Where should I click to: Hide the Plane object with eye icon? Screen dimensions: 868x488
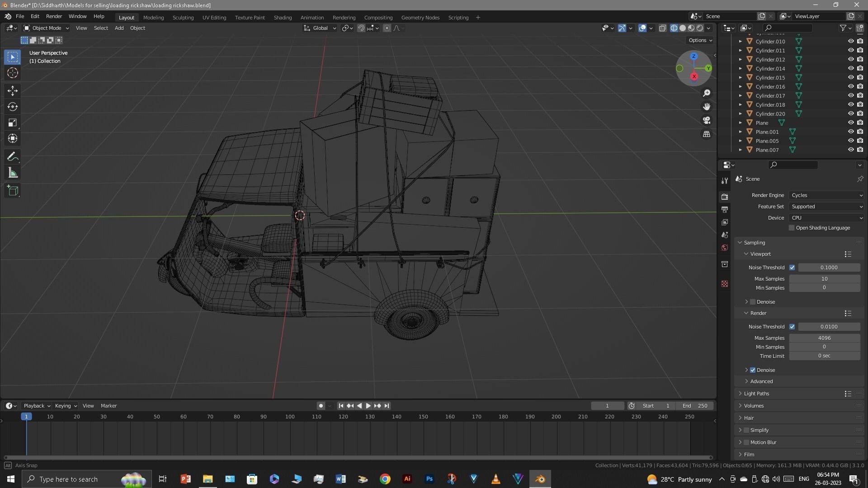click(x=850, y=122)
